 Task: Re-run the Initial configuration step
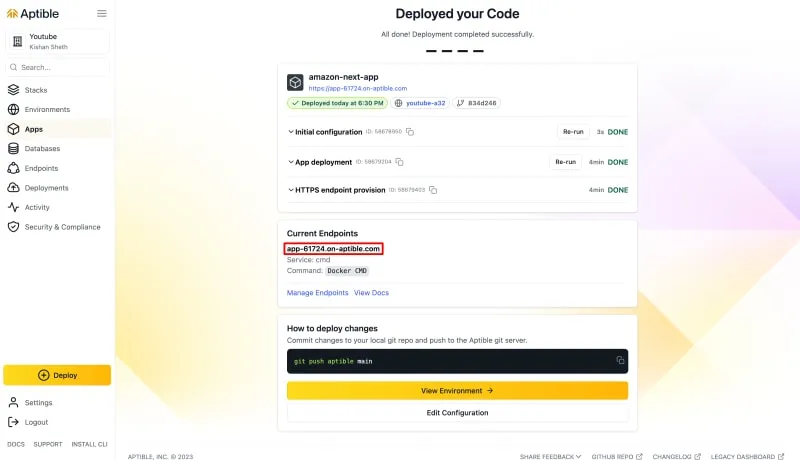573,132
